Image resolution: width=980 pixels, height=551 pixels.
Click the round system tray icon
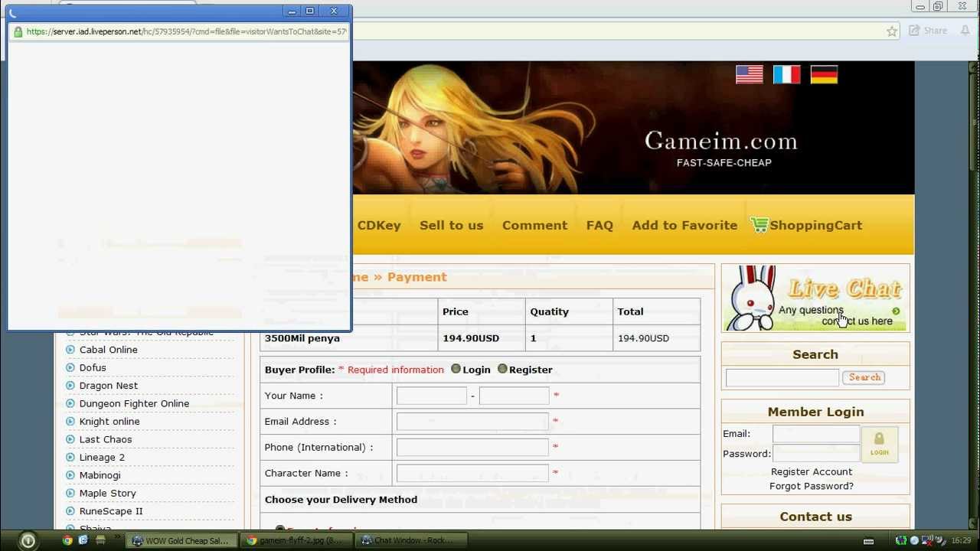click(914, 540)
